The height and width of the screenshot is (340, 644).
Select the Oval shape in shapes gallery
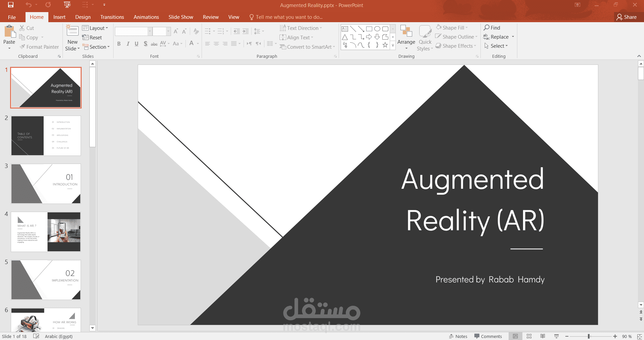coord(377,29)
